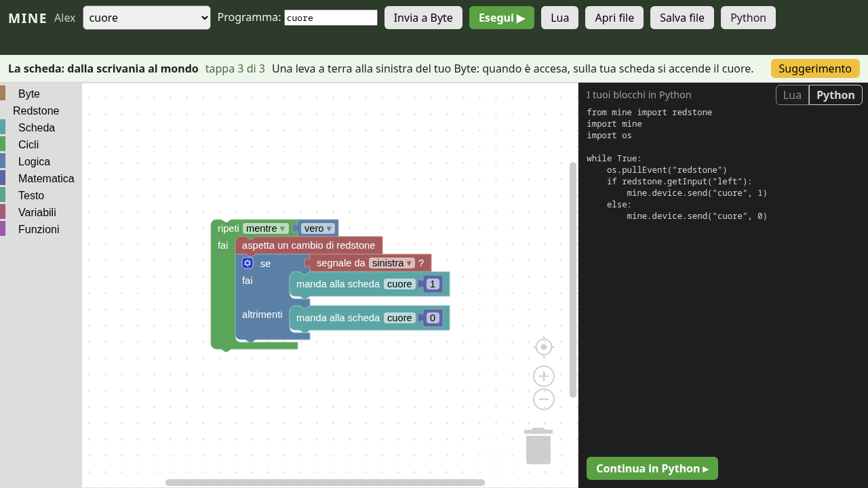
Task: Open the gear mutator on the 'se' block
Action: 248,263
